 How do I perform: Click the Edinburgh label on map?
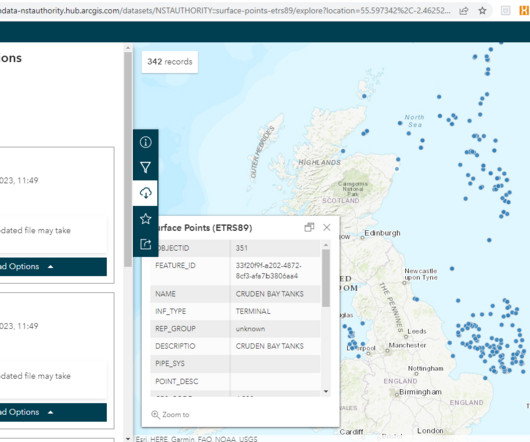click(x=382, y=233)
